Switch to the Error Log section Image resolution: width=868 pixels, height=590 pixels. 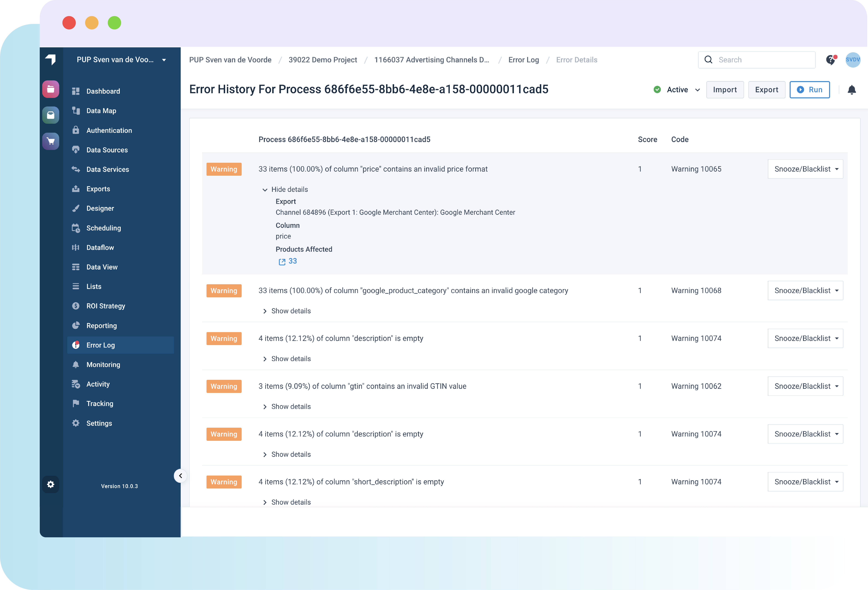tap(100, 345)
